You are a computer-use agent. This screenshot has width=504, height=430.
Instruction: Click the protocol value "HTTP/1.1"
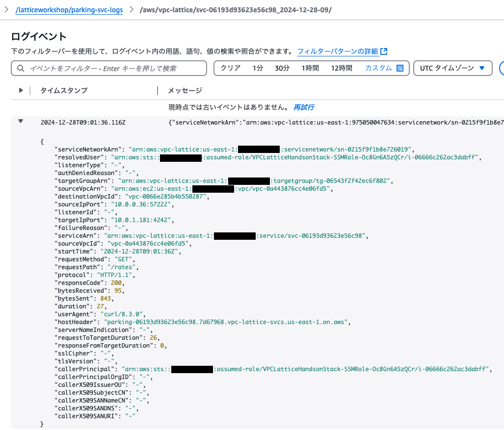click(x=114, y=275)
